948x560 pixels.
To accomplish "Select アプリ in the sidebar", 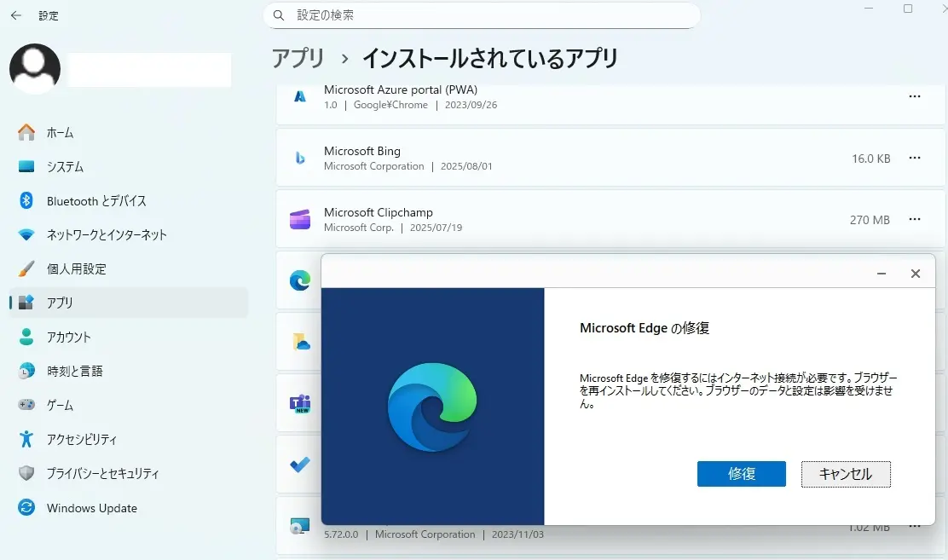I will pyautogui.click(x=128, y=303).
